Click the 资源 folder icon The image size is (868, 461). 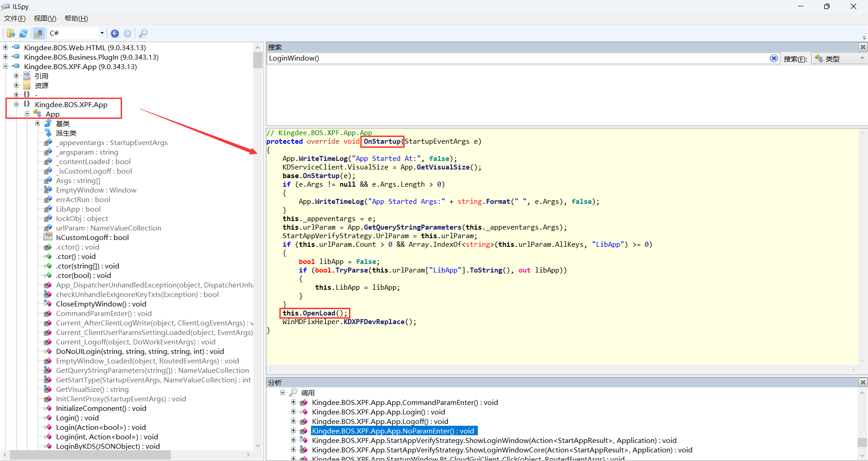click(x=27, y=85)
